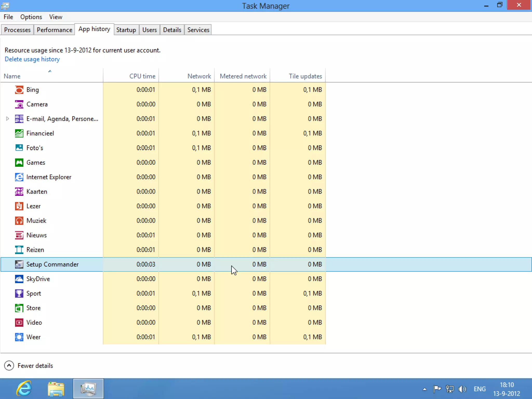The width and height of the screenshot is (532, 399).
Task: Click the SkyDrive cloud icon
Action: coord(19,279)
